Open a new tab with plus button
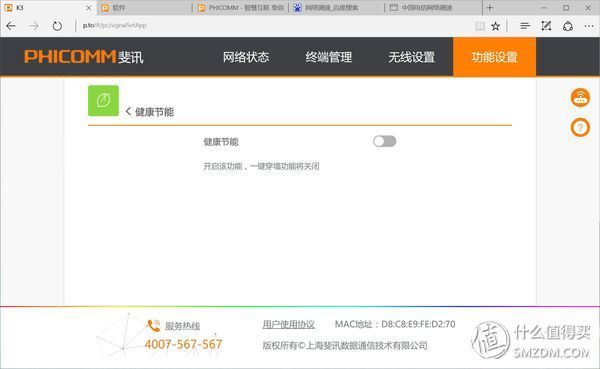The image size is (600, 369). pos(490,8)
